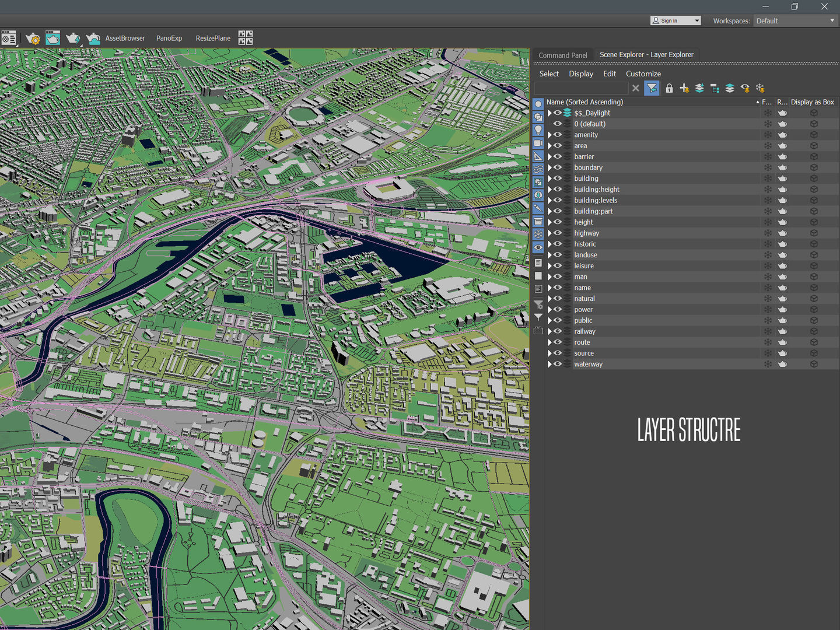Toggle the display shapes filter icon
This screenshot has width=840, height=630.
click(x=538, y=117)
